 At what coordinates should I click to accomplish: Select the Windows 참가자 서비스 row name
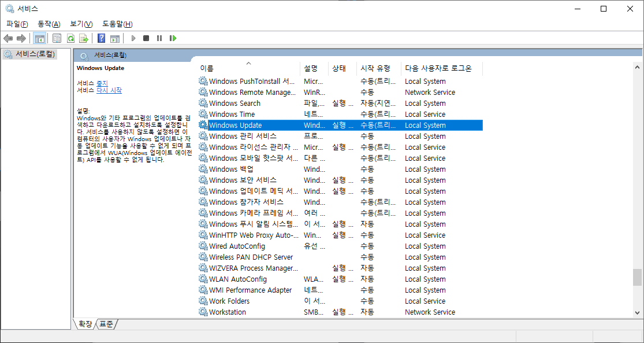tap(246, 202)
